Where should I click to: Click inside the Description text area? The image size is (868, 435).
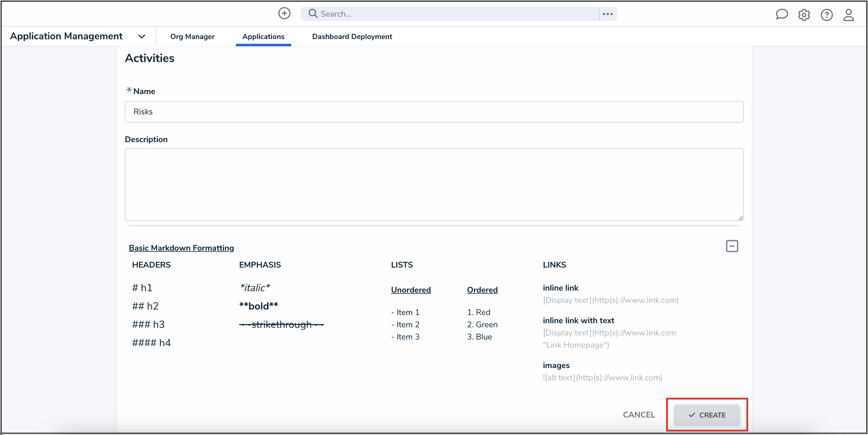434,185
